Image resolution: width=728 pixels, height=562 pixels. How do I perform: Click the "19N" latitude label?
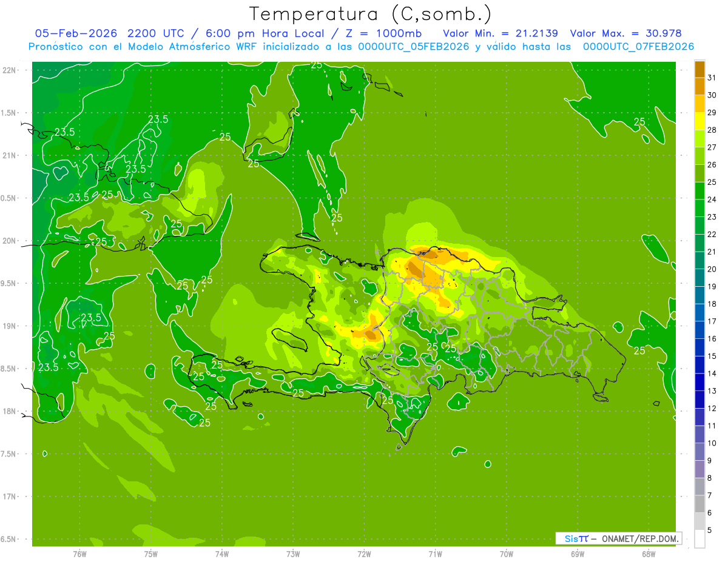(x=10, y=326)
